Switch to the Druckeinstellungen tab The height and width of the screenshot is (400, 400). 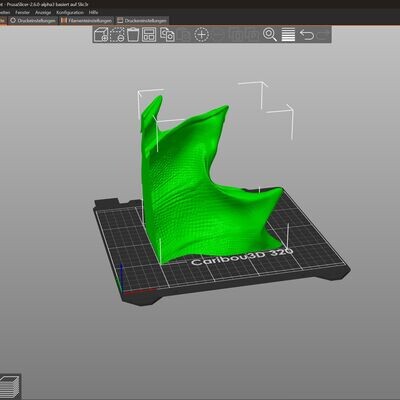tap(33, 21)
